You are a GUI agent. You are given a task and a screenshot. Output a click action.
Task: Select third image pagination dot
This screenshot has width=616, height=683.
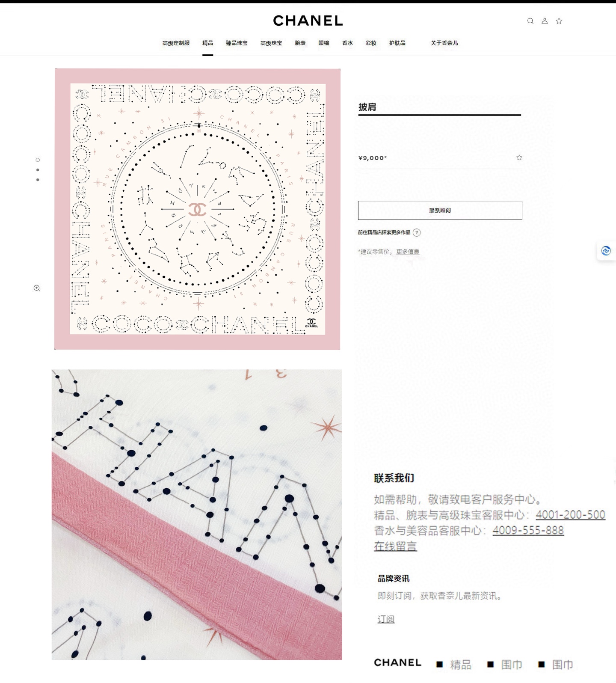38,180
